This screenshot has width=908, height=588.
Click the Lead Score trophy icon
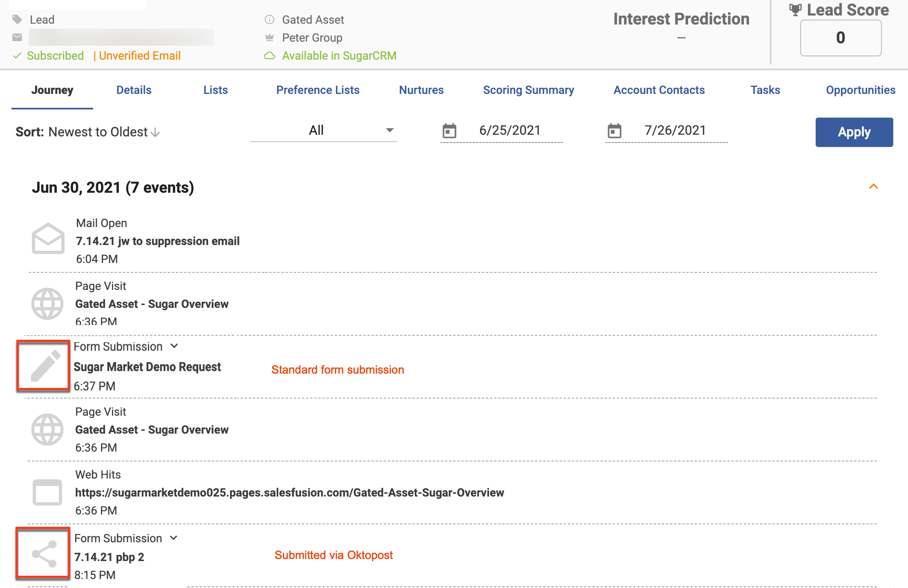click(795, 10)
